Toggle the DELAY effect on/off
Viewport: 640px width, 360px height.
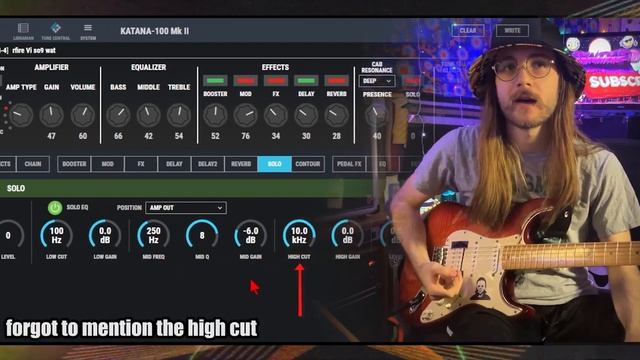point(306,80)
